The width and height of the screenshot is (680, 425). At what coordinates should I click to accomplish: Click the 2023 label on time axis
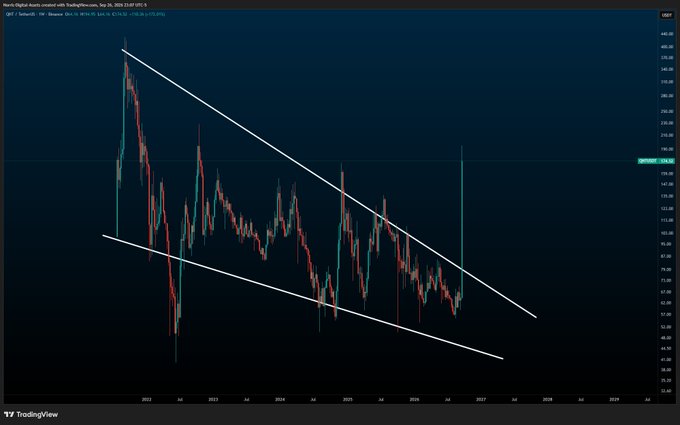coord(213,399)
